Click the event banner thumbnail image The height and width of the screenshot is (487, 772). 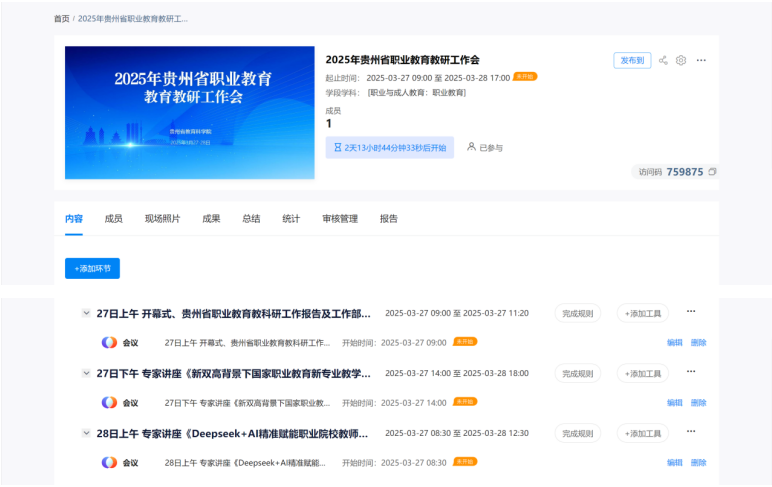(x=190, y=112)
